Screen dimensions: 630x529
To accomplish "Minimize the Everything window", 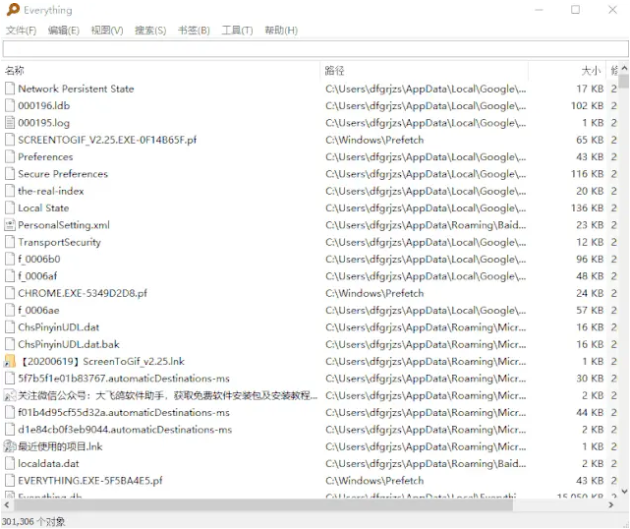I will (x=539, y=10).
